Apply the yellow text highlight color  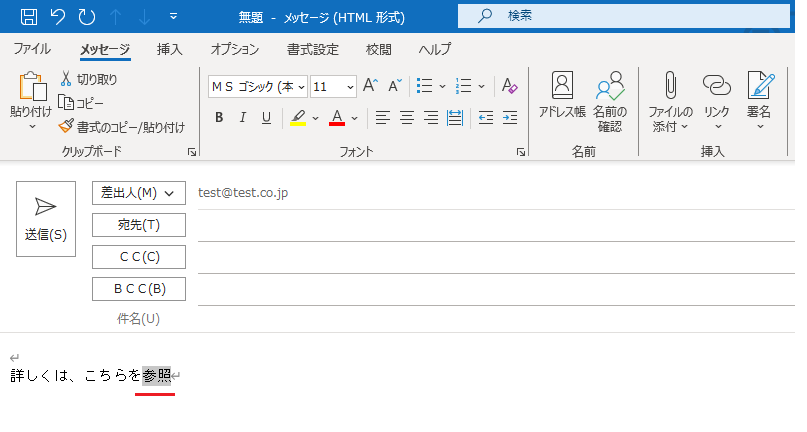coord(298,118)
